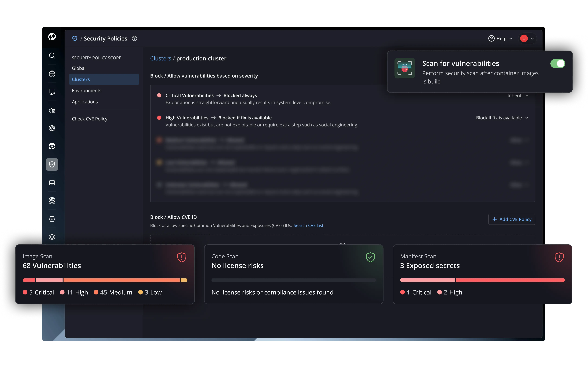Click the robot icon in sidebar
This screenshot has width=588, height=371.
coord(52,183)
